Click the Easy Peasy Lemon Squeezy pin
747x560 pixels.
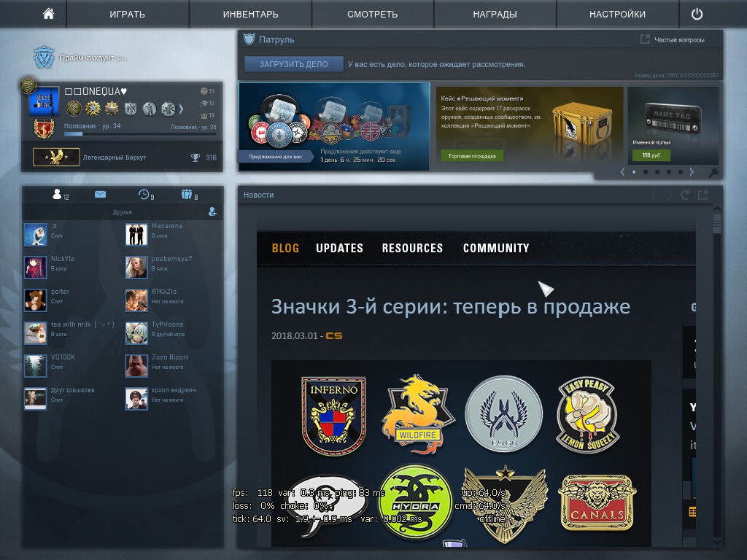click(587, 414)
